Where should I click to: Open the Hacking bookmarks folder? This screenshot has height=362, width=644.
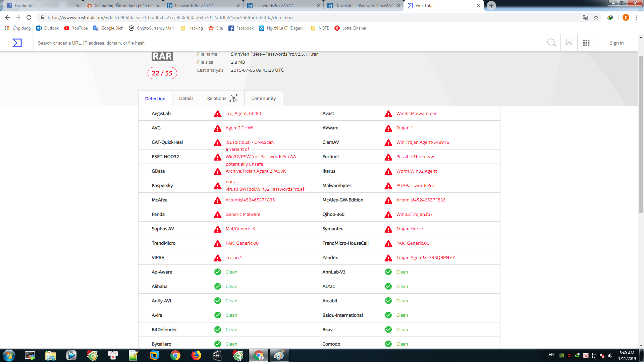(x=192, y=28)
